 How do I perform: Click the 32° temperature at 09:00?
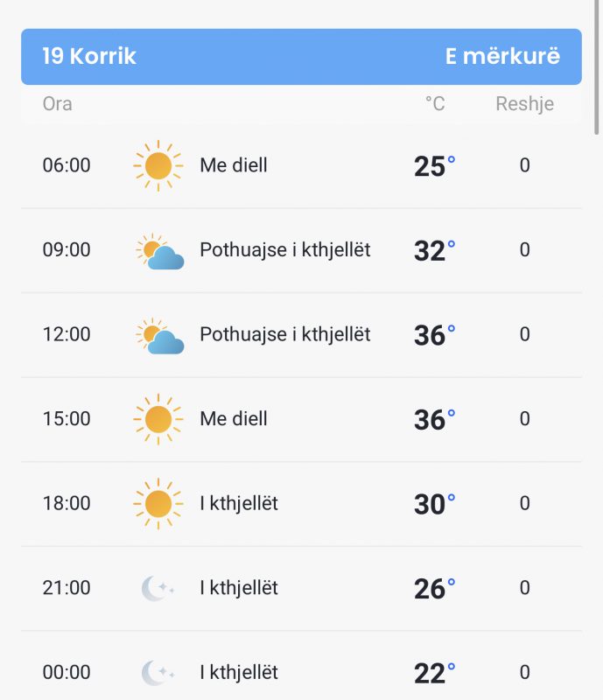pos(435,250)
